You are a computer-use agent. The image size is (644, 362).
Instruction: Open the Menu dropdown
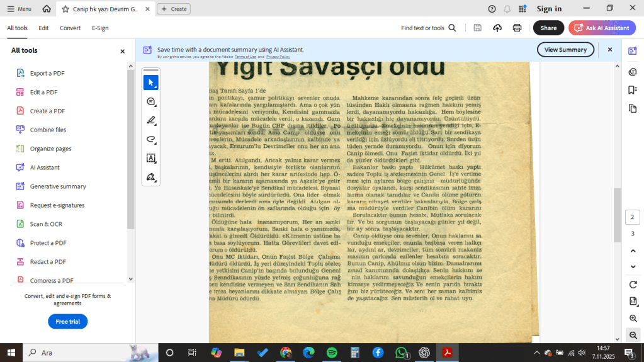[19, 9]
